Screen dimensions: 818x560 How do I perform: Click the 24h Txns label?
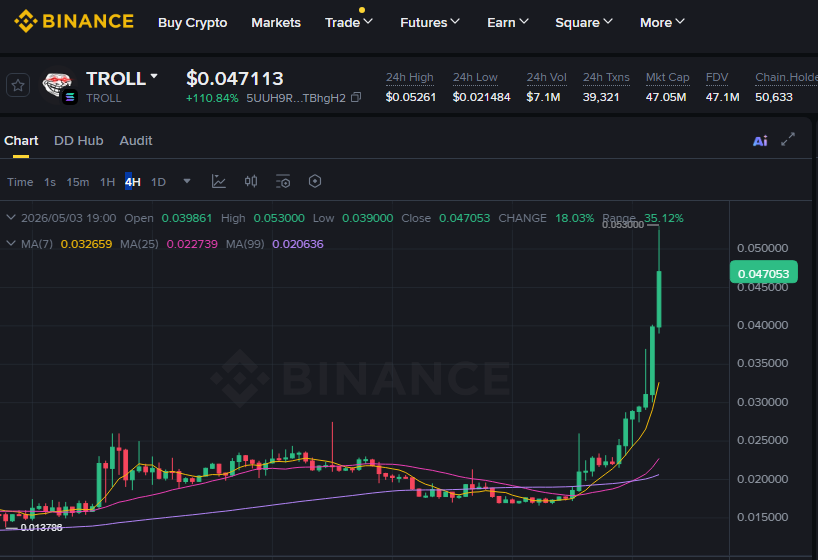[606, 77]
